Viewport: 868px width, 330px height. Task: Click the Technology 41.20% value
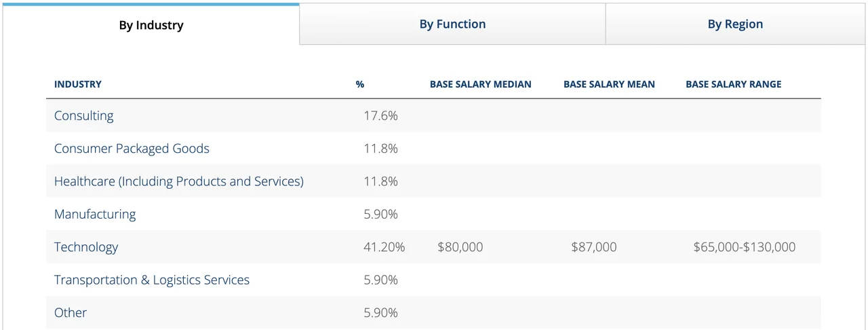coord(384,247)
